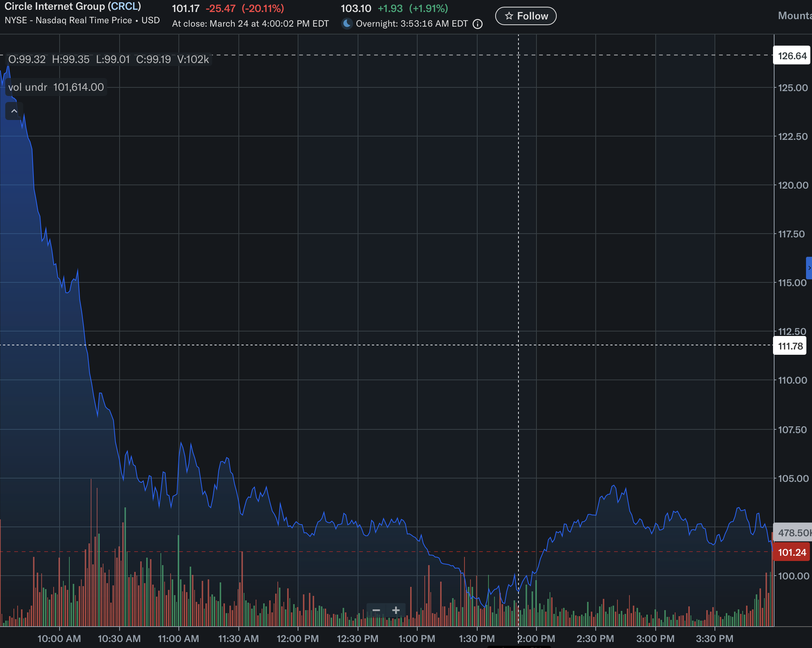Click the 126.64 previous close price tag
This screenshot has height=648, width=812.
792,56
